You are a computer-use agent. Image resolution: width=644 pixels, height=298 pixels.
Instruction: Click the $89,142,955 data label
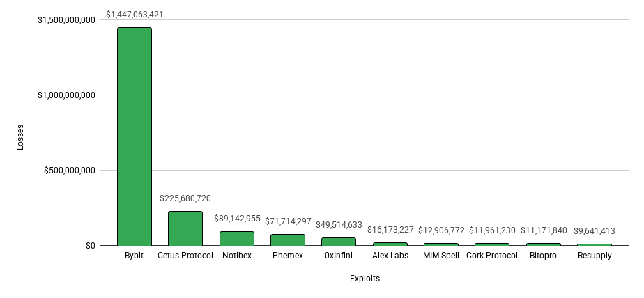(237, 219)
